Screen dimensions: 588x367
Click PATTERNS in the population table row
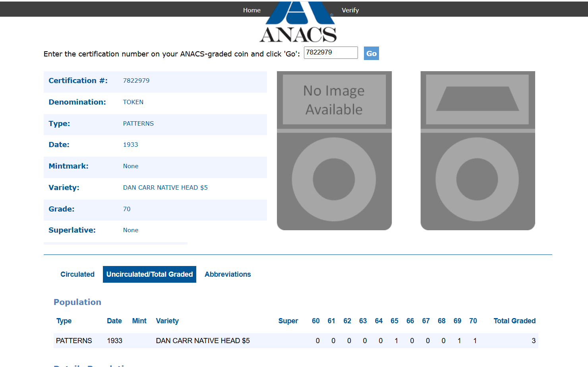point(74,341)
